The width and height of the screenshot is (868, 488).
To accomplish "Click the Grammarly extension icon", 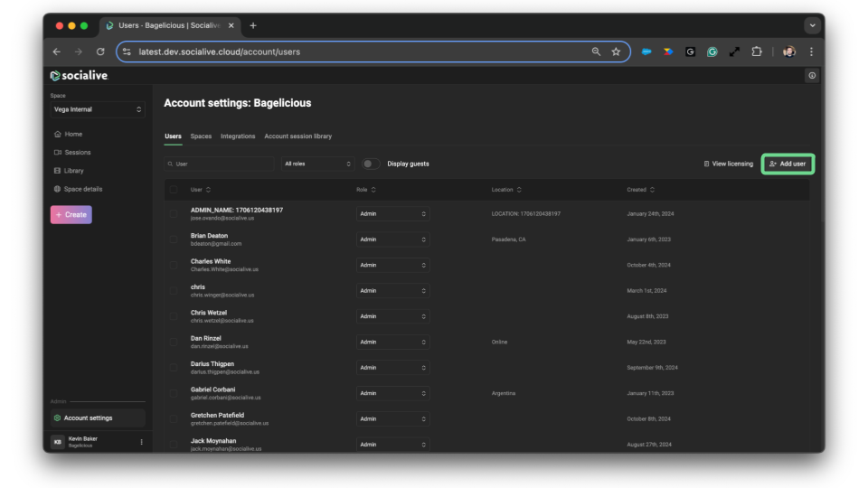I will click(712, 52).
